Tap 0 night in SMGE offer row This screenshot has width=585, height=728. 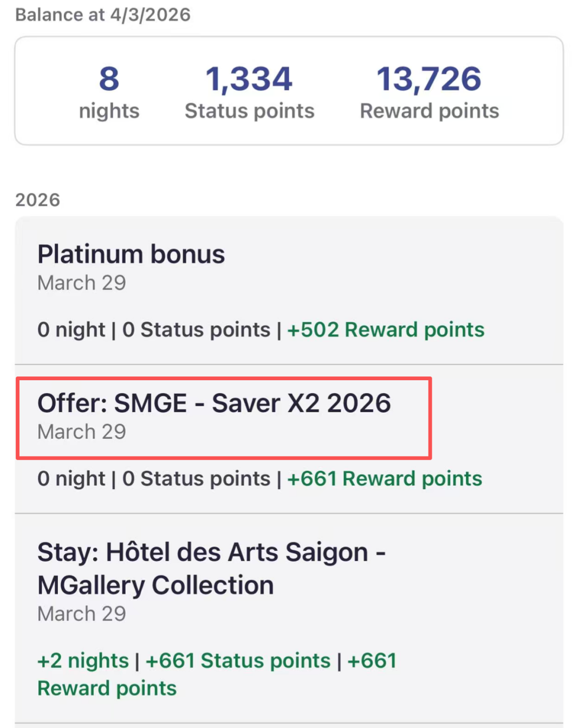(71, 479)
